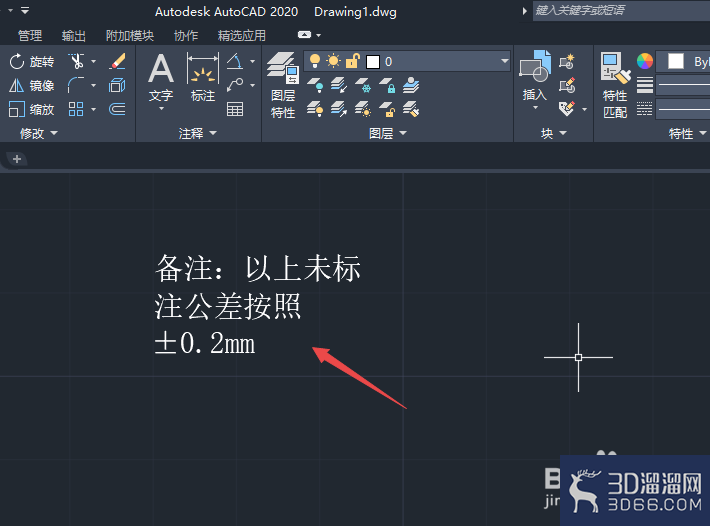
Task: Expand the Block (块) panel
Action: pyautogui.click(x=554, y=133)
